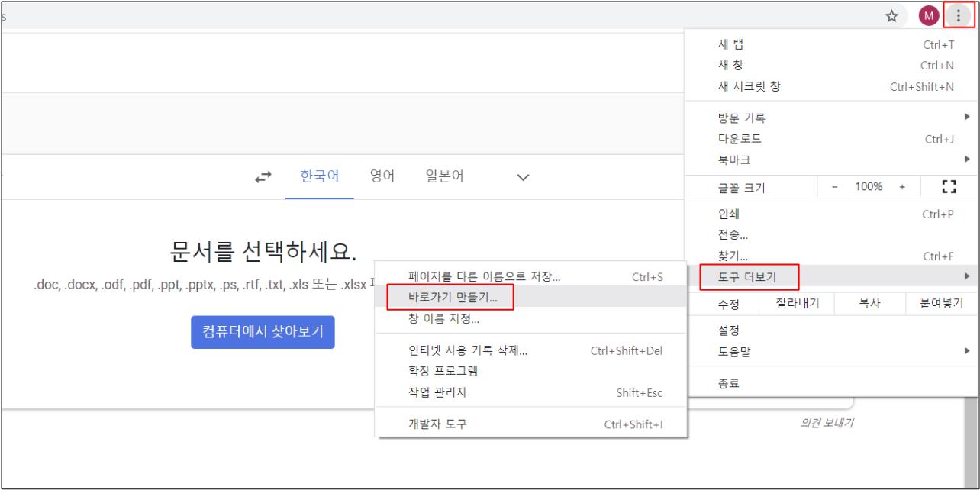Switch to the 영어 language tab
This screenshot has height=490, width=980.
(382, 176)
